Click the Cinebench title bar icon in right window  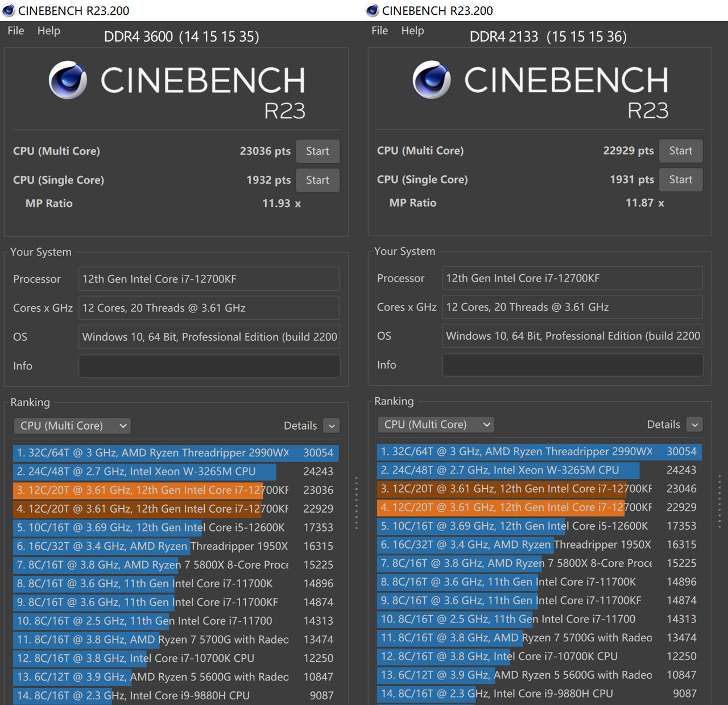(373, 10)
